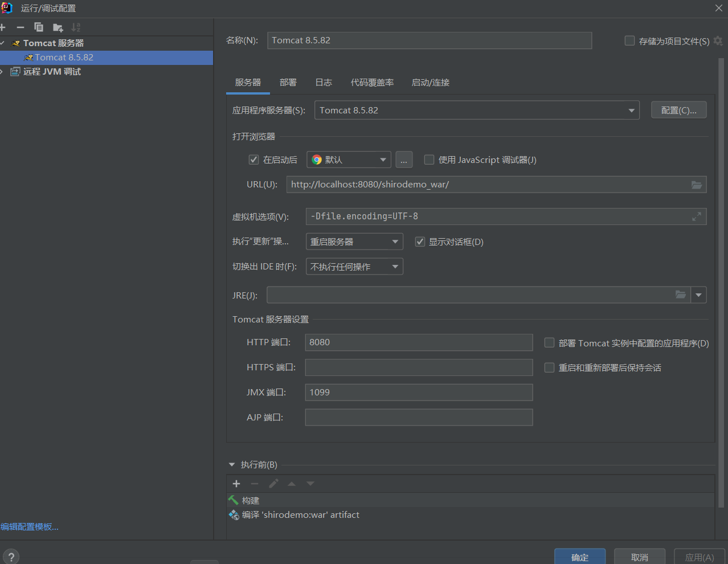Viewport: 728px width, 564px height.
Task: Click the remove configuration minus icon
Action: [x=21, y=27]
